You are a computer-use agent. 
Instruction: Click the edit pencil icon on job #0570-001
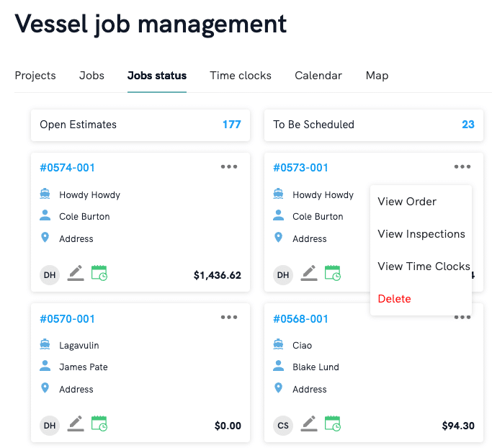pyautogui.click(x=76, y=424)
